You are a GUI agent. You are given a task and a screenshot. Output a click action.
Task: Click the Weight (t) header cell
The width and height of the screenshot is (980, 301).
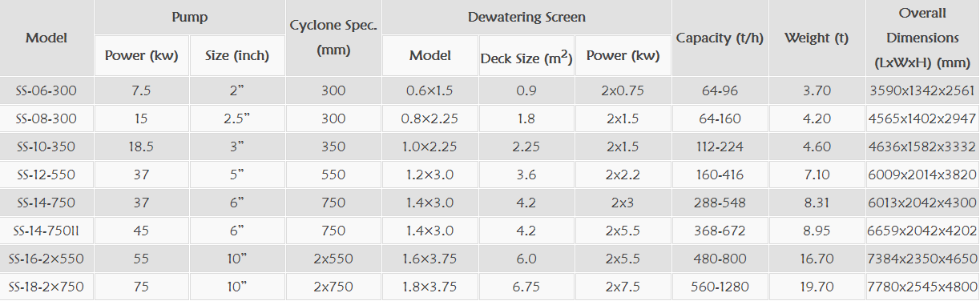pyautogui.click(x=817, y=38)
